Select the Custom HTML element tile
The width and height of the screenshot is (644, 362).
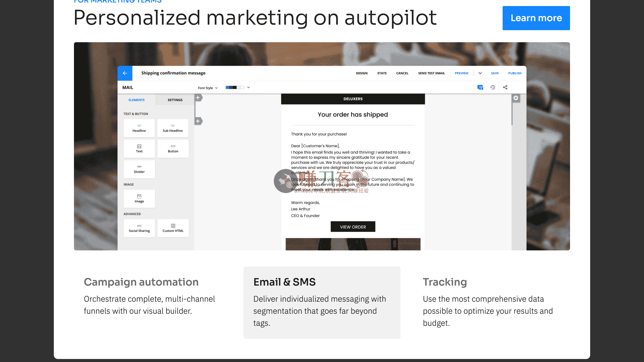tap(173, 228)
